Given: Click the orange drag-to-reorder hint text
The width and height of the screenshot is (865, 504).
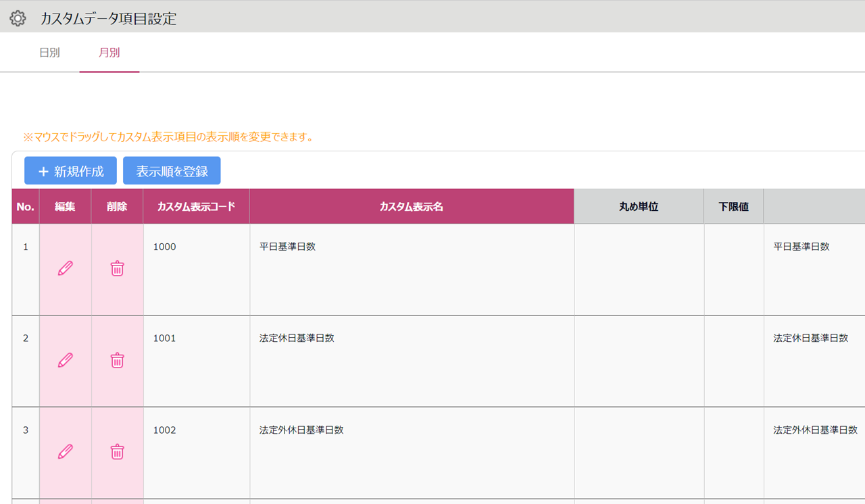Looking at the screenshot, I should 169,137.
